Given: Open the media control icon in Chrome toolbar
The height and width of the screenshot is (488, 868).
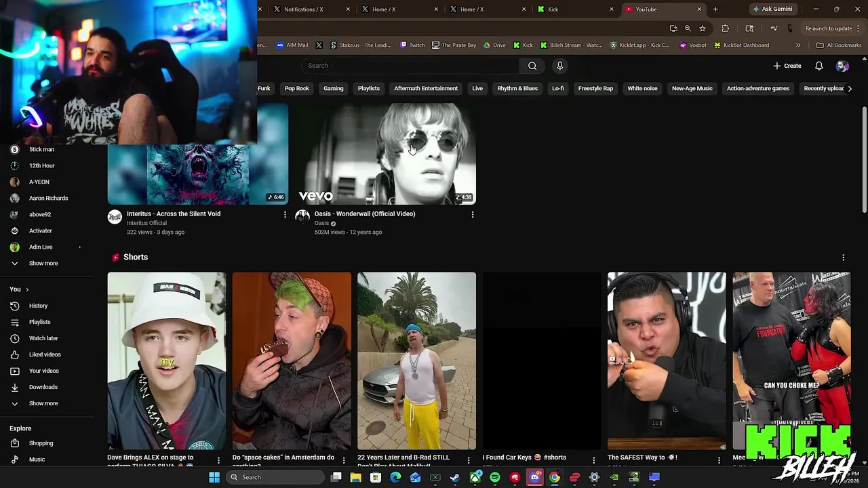Looking at the screenshot, I should (x=774, y=28).
